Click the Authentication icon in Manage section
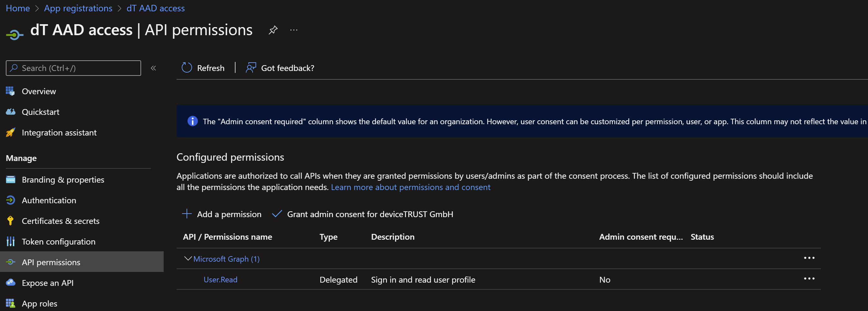 click(x=10, y=200)
